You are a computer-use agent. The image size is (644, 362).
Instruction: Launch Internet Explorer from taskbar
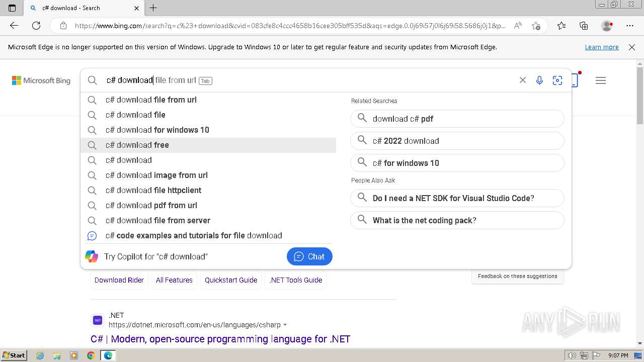click(40, 355)
